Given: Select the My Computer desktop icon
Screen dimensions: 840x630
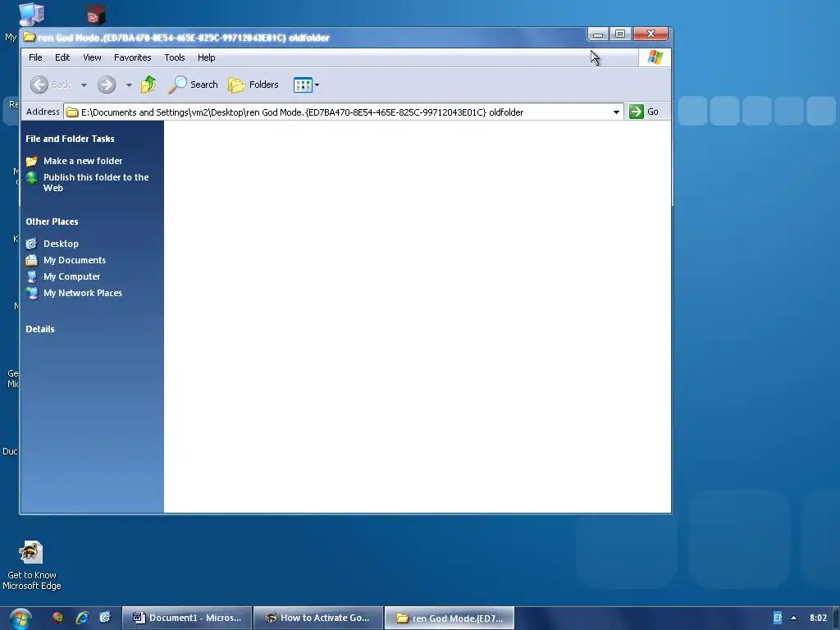Looking at the screenshot, I should (x=30, y=15).
